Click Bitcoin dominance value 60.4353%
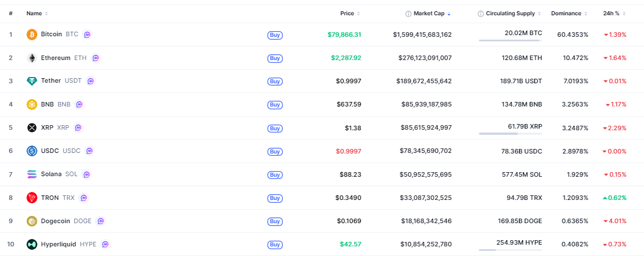This screenshot has height=256, width=644. [x=573, y=35]
